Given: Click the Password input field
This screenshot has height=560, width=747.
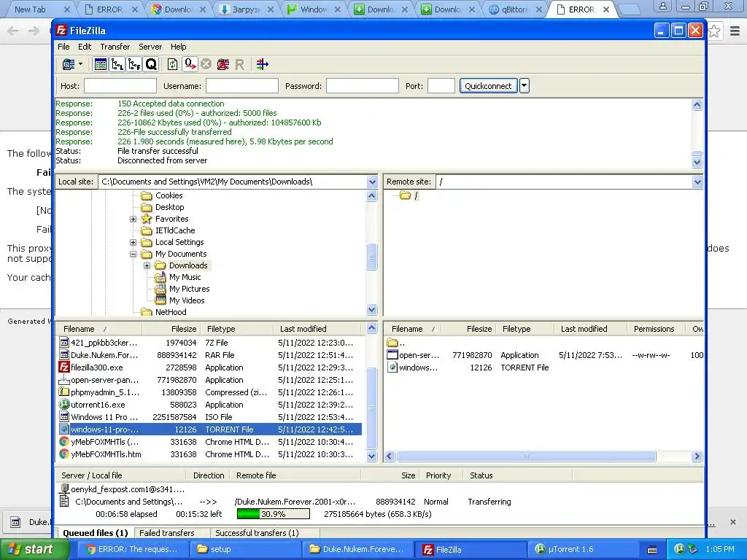Looking at the screenshot, I should tap(362, 86).
